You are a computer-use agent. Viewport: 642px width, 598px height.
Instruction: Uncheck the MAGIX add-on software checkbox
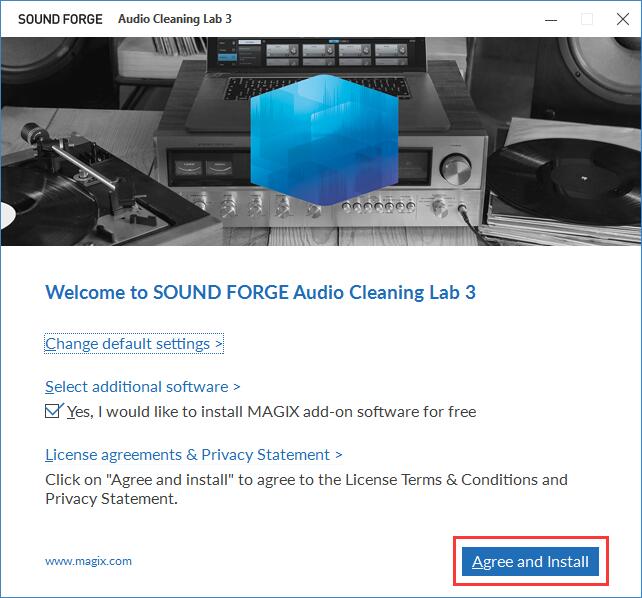click(x=52, y=411)
